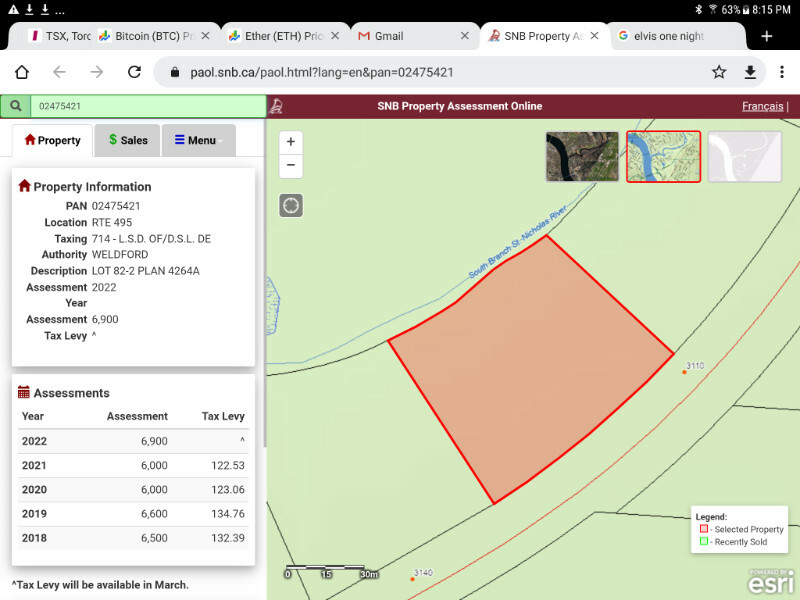Click the battery 63% status indicator

[735, 9]
